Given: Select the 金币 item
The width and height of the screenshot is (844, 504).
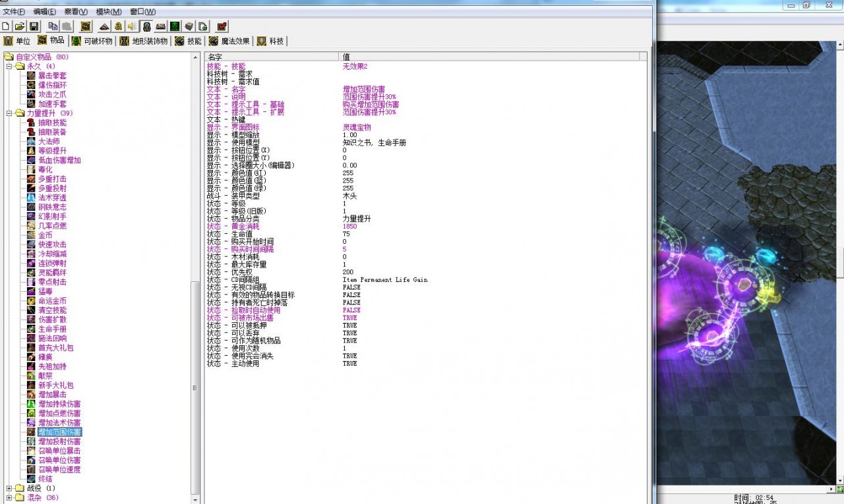Looking at the screenshot, I should point(45,235).
